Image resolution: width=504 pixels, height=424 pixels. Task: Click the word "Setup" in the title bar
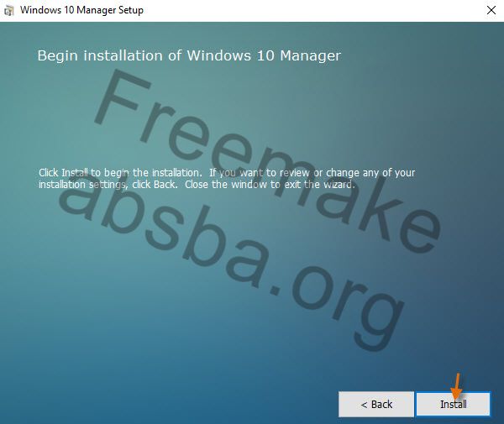click(131, 10)
